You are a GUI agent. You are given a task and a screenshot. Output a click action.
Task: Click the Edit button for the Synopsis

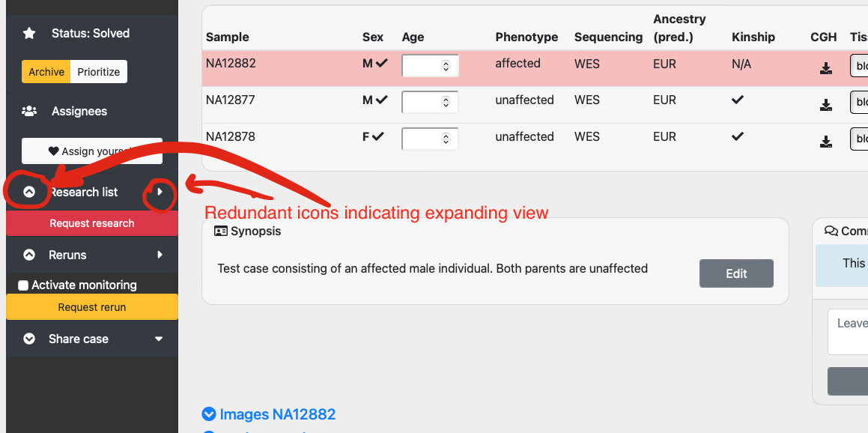point(736,273)
